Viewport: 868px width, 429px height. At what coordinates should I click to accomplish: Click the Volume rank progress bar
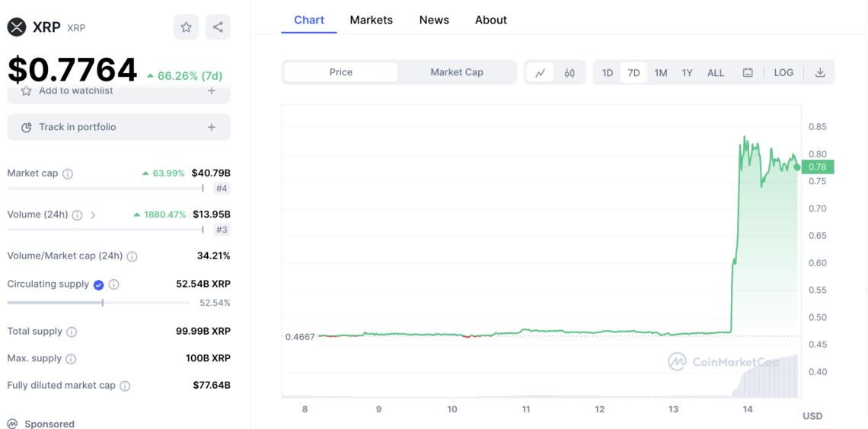(x=105, y=230)
